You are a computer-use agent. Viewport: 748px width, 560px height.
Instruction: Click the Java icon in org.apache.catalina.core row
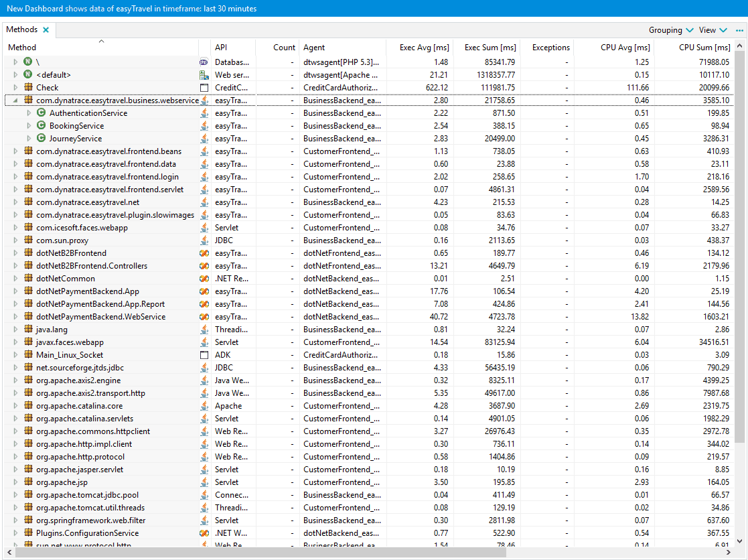click(204, 406)
